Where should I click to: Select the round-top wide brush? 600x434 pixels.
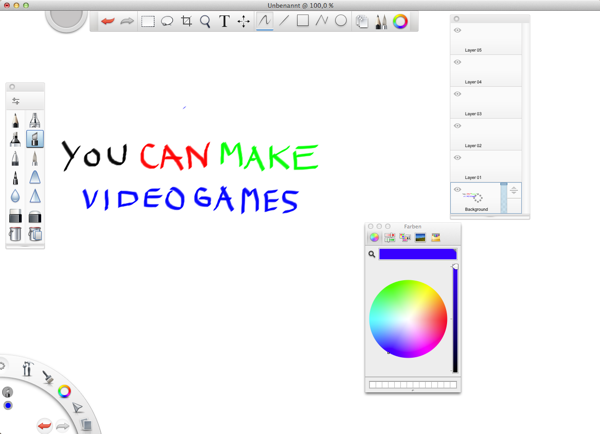coord(35,216)
